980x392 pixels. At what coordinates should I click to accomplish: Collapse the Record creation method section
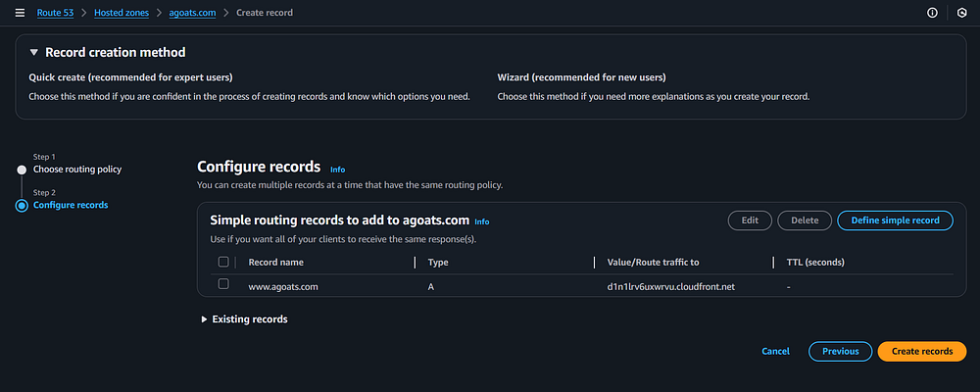tap(34, 53)
